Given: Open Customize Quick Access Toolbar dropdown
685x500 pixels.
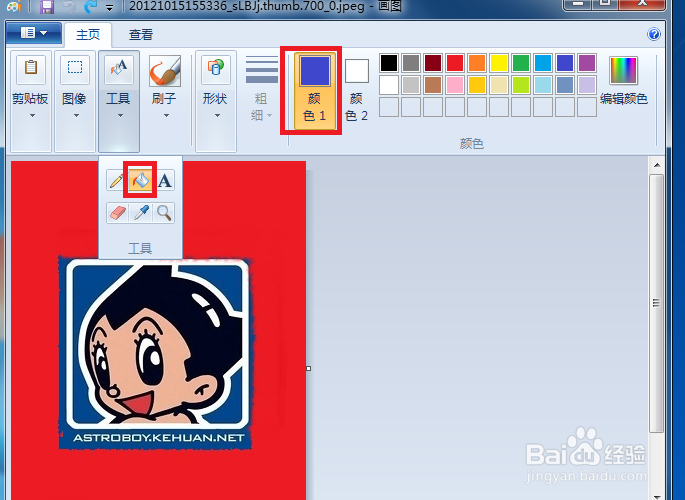Looking at the screenshot, I should point(109,7).
